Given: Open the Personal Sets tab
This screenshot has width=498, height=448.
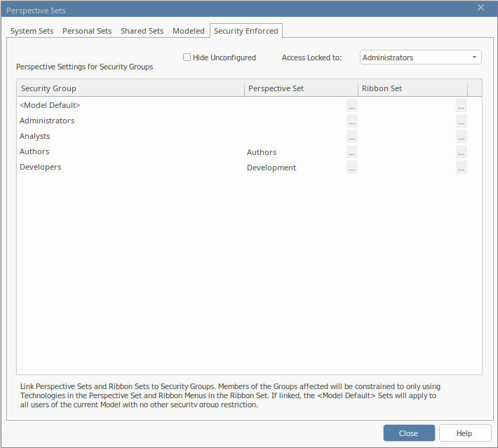Looking at the screenshot, I should tap(87, 31).
